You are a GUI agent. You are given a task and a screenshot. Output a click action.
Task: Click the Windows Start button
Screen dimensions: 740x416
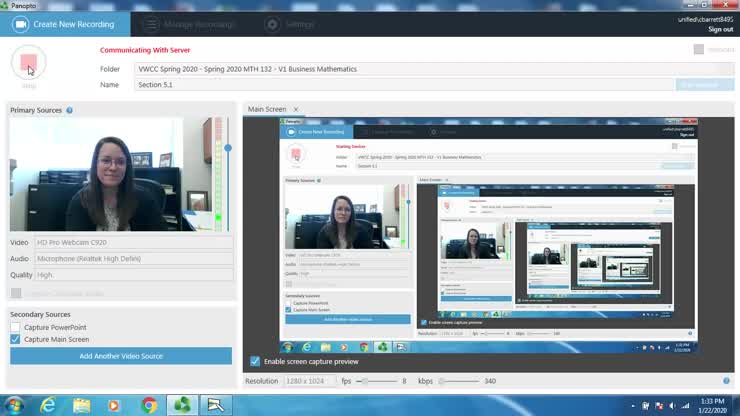(x=13, y=405)
